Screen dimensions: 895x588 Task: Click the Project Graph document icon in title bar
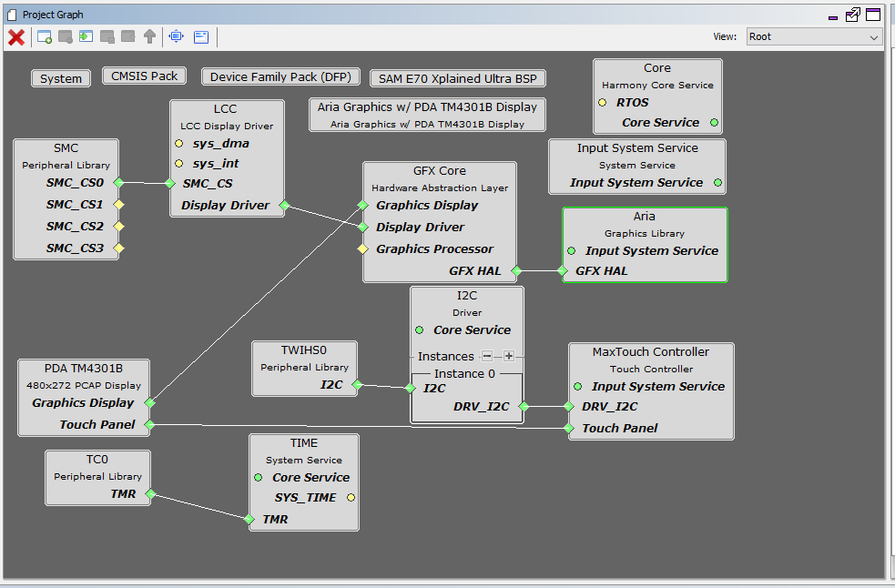coord(12,15)
